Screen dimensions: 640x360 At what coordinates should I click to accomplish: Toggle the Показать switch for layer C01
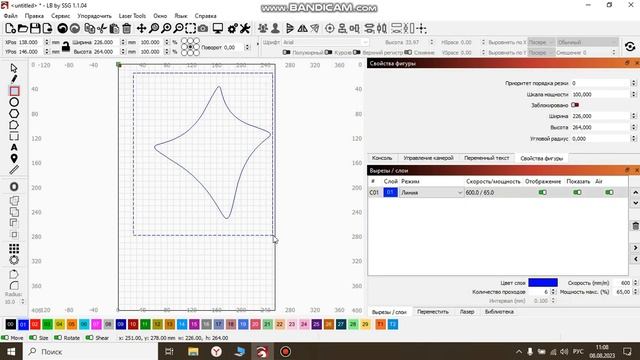(577, 192)
